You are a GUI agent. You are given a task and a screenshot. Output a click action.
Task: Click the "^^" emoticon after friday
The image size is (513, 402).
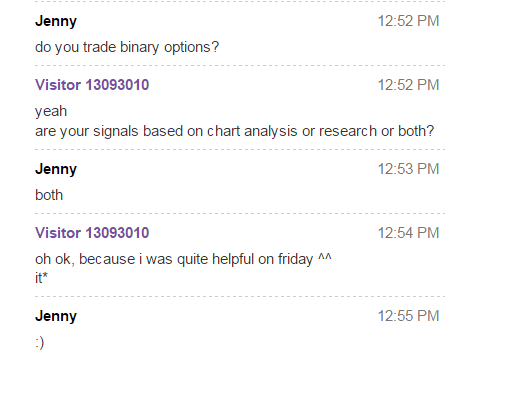(325, 257)
